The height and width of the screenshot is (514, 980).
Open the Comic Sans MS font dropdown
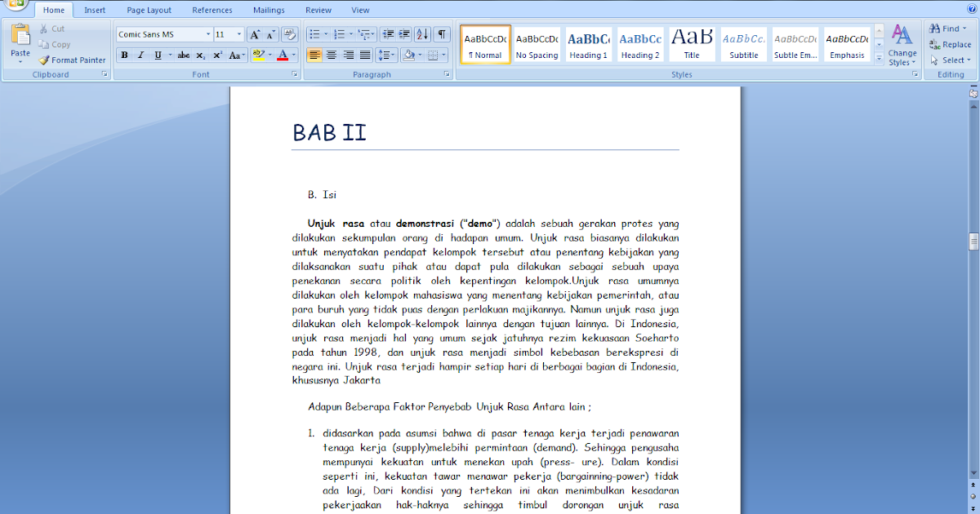tap(207, 34)
